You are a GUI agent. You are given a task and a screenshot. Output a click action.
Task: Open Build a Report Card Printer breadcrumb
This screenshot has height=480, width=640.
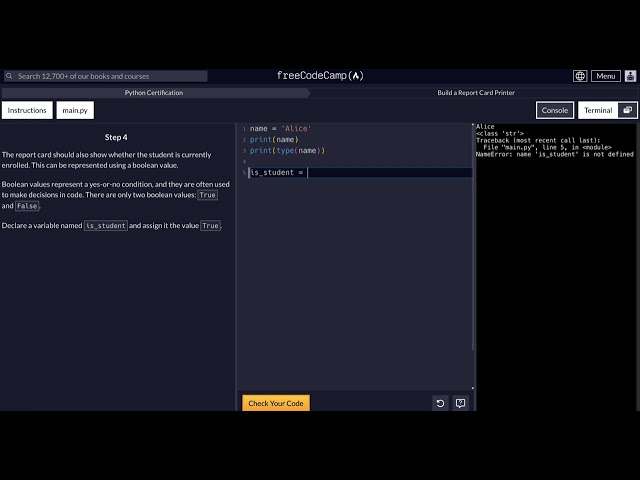[x=476, y=93]
